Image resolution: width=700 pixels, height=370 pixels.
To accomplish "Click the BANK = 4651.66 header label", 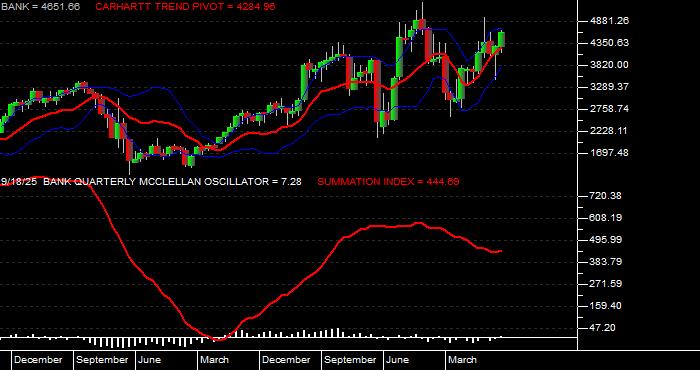I will pos(41,6).
